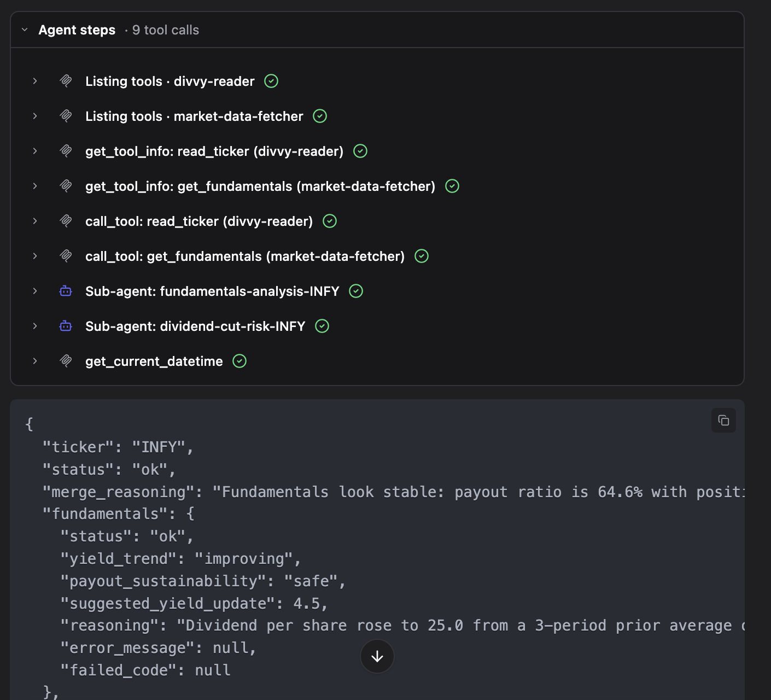The width and height of the screenshot is (771, 700).
Task: Click tool icon beside call_tool read_ticker
Action: click(66, 221)
